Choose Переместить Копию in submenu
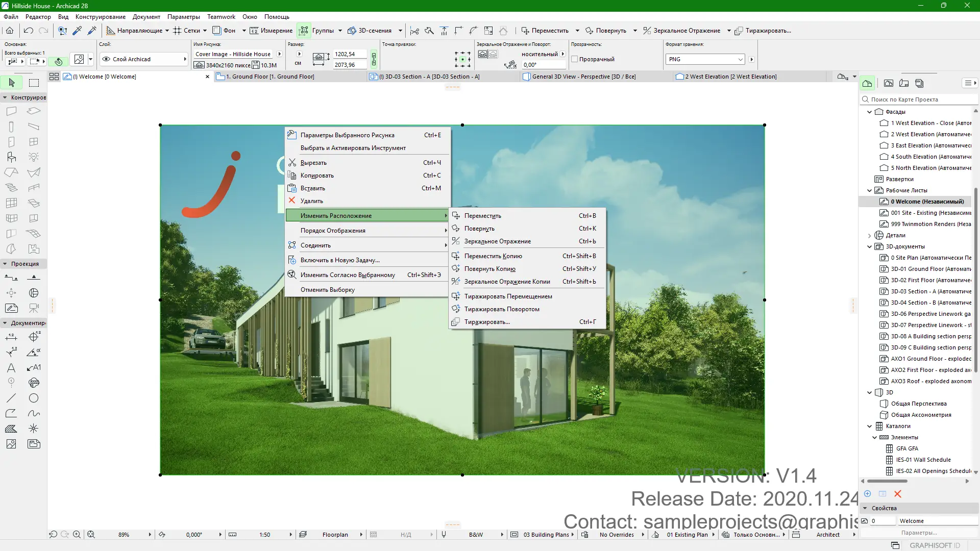 pyautogui.click(x=493, y=256)
